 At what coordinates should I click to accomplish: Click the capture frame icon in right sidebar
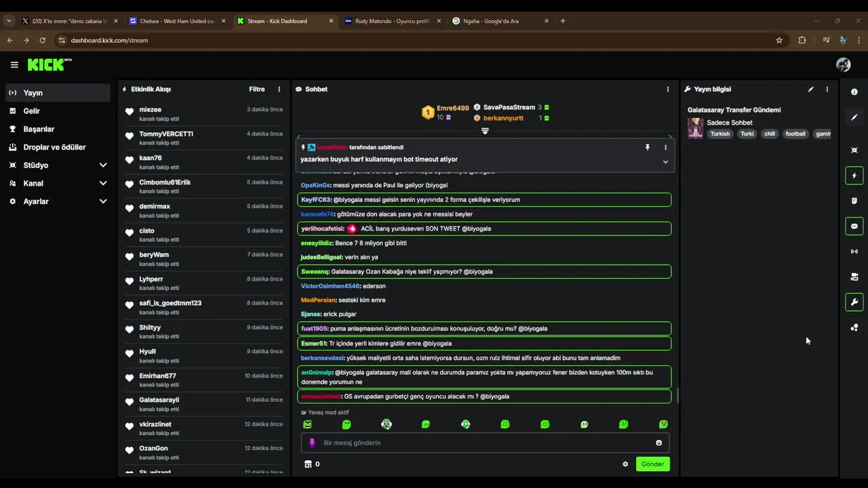tap(854, 150)
